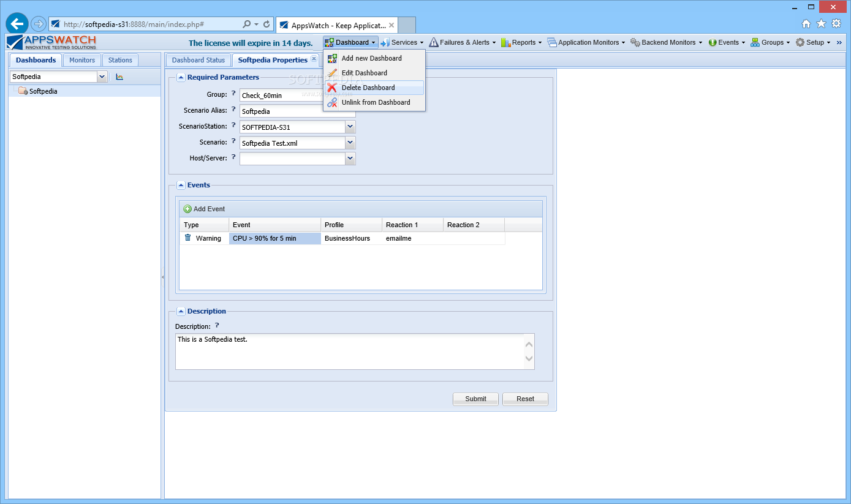
Task: Click the CPU > 90% for 5 min cell
Action: [275, 238]
